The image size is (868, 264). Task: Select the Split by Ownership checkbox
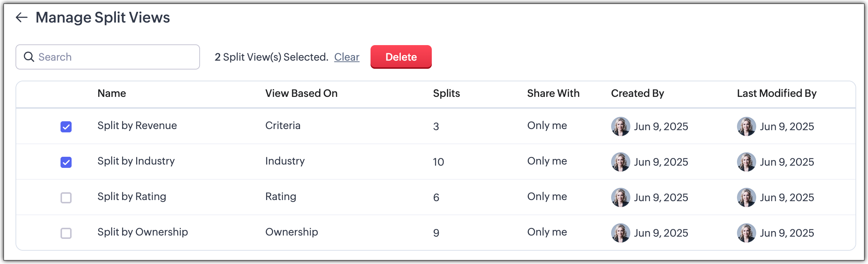66,233
